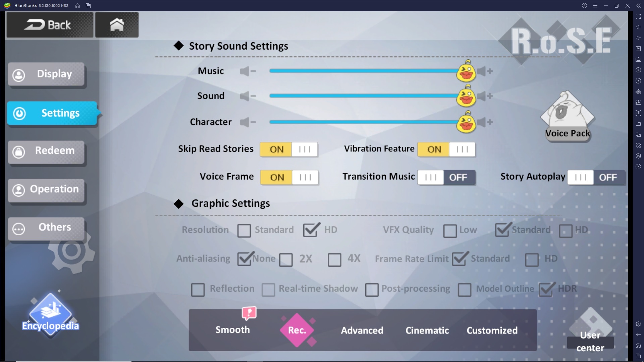Click the Advanced preset option
Image resolution: width=644 pixels, height=362 pixels.
362,330
